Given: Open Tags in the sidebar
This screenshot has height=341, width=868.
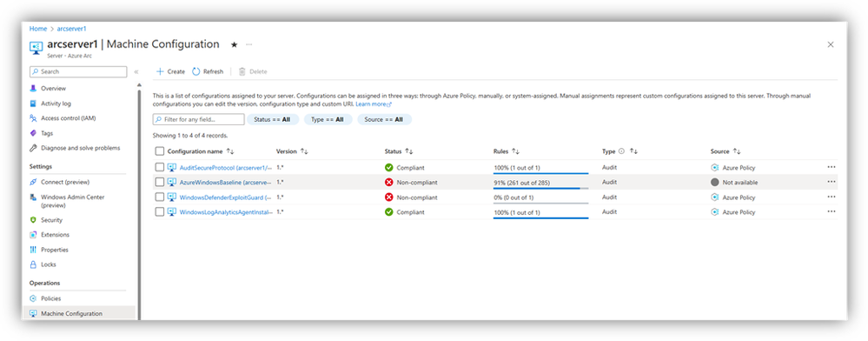Looking at the screenshot, I should click(47, 133).
